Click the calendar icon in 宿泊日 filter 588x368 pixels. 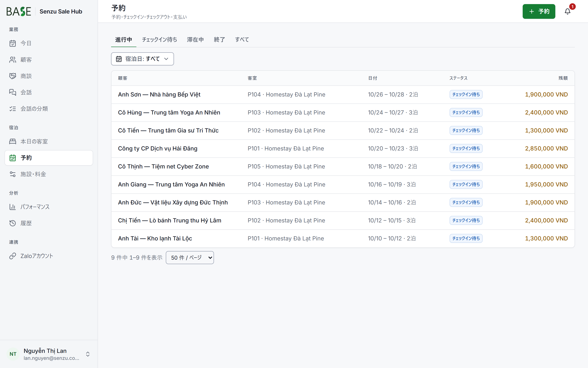click(119, 59)
